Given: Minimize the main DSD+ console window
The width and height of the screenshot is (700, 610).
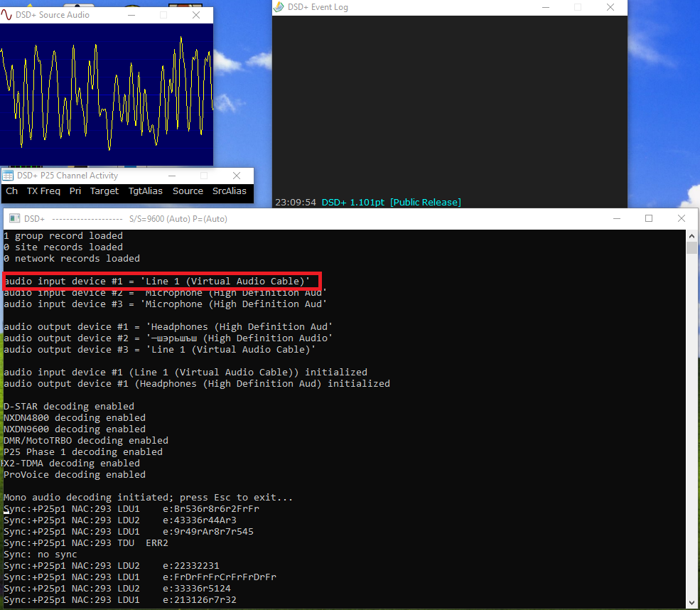Looking at the screenshot, I should (616, 219).
